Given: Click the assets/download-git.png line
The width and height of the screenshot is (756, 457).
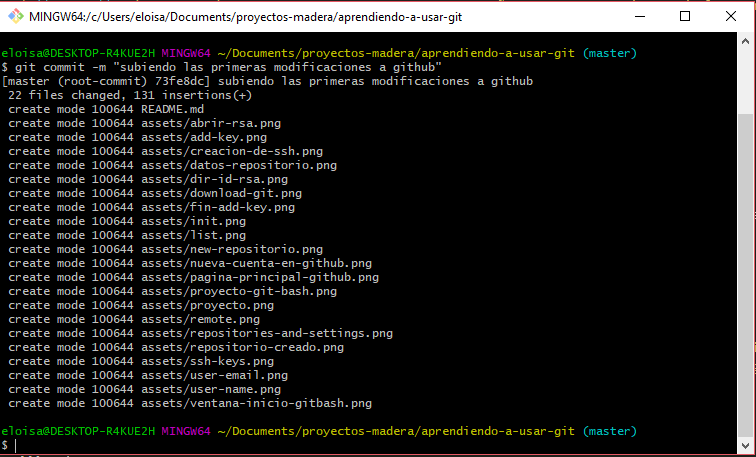Looking at the screenshot, I should coord(221,193).
